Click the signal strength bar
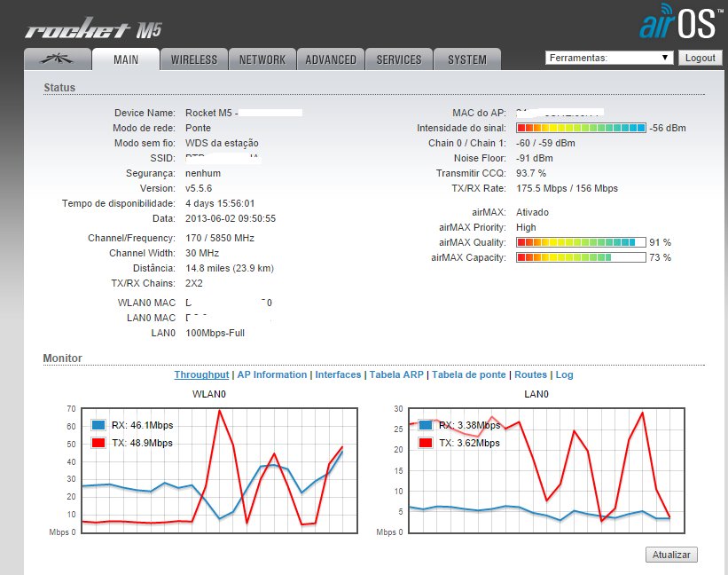 tap(581, 128)
